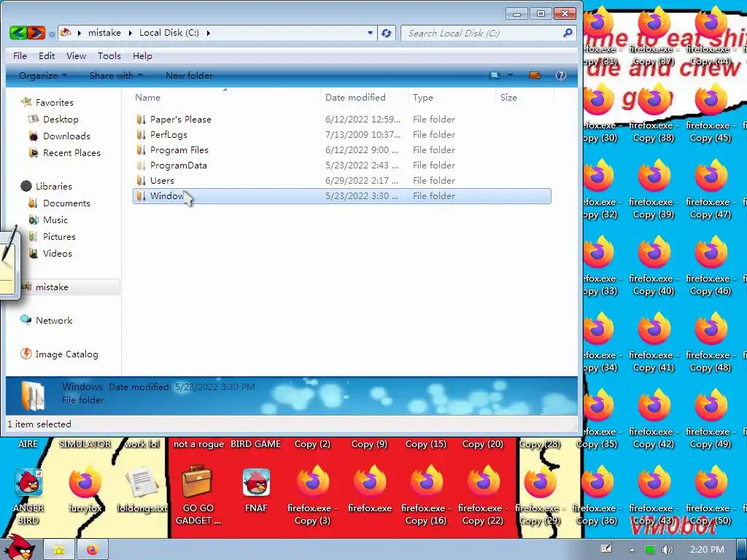The height and width of the screenshot is (560, 747).
Task: Select the firefox.exe - Copy (3) desktop icon
Action: (312, 495)
